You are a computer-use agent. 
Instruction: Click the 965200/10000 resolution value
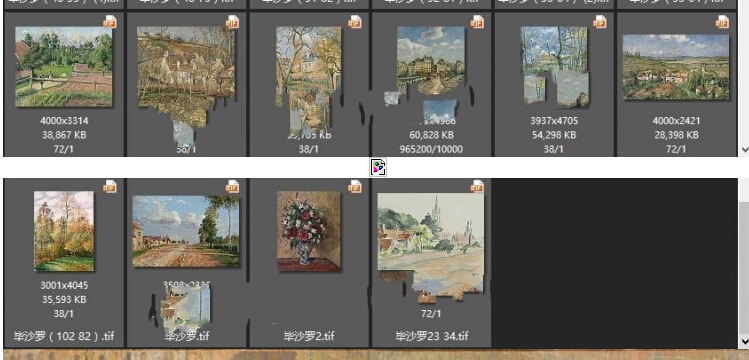point(431,149)
